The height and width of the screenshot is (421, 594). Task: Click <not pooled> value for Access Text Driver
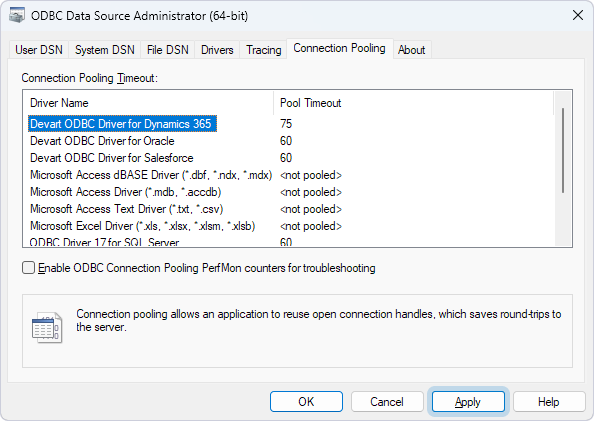311,209
